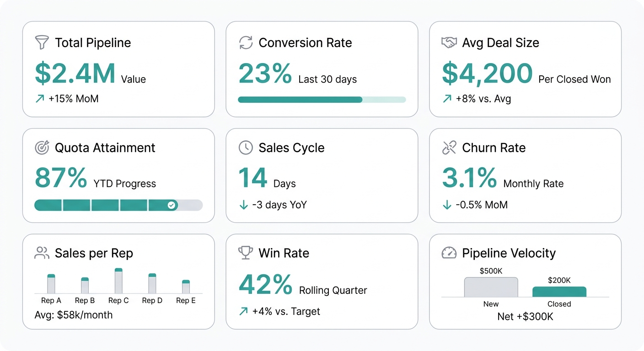Screen dimensions: 644x351
Task: Select the Rep E bar in Sales per Rep
Action: (x=186, y=287)
